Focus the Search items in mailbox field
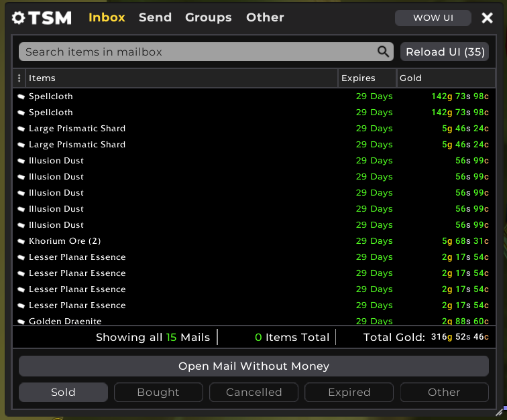The width and height of the screenshot is (507, 420). click(206, 52)
